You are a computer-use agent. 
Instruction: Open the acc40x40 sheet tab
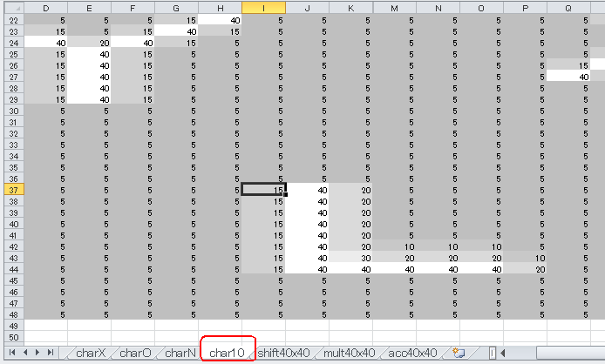[x=412, y=353]
